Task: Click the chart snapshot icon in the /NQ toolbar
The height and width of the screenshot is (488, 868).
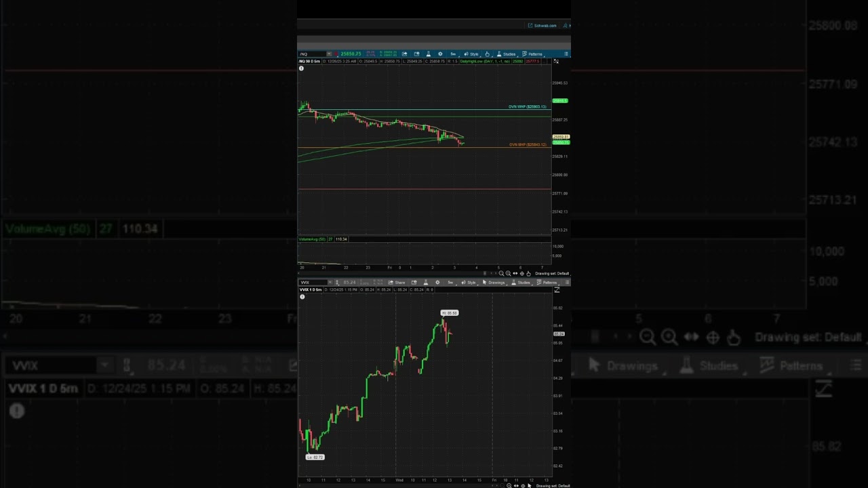Action: [417, 54]
